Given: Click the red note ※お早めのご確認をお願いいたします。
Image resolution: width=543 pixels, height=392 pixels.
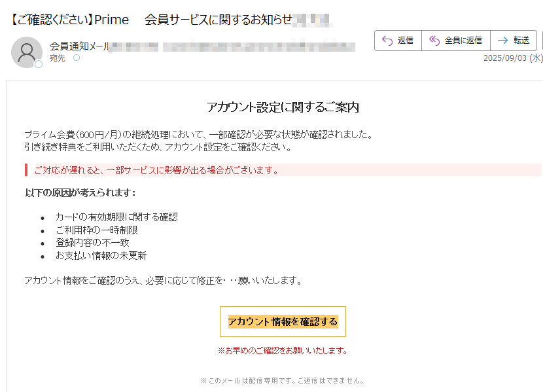Looking at the screenshot, I should [x=283, y=351].
